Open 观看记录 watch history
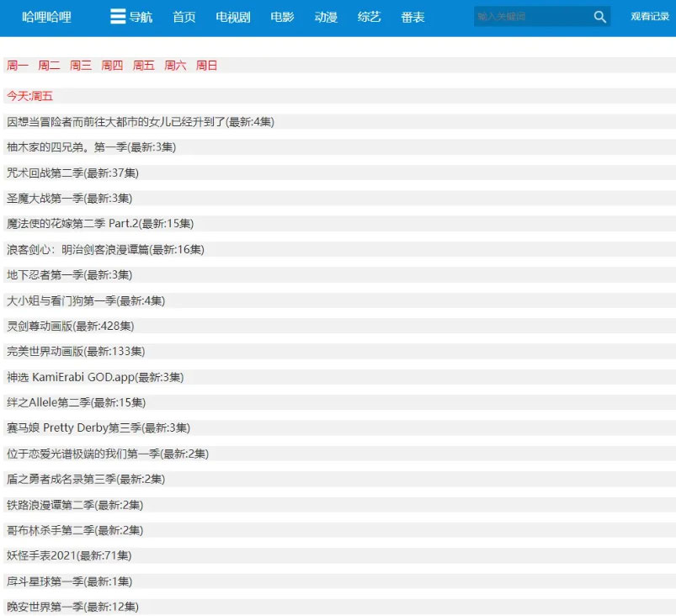Viewport: 676px width, 616px height. pyautogui.click(x=650, y=16)
